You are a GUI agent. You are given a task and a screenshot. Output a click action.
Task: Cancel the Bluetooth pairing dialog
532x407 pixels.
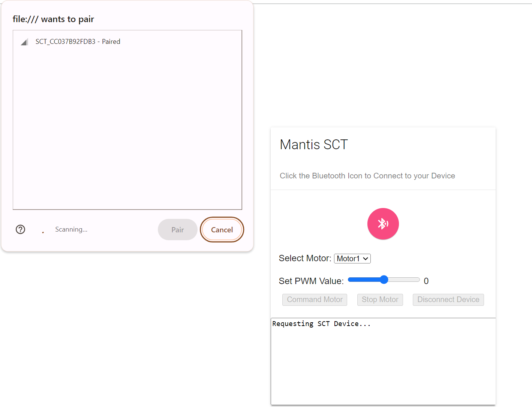(222, 230)
